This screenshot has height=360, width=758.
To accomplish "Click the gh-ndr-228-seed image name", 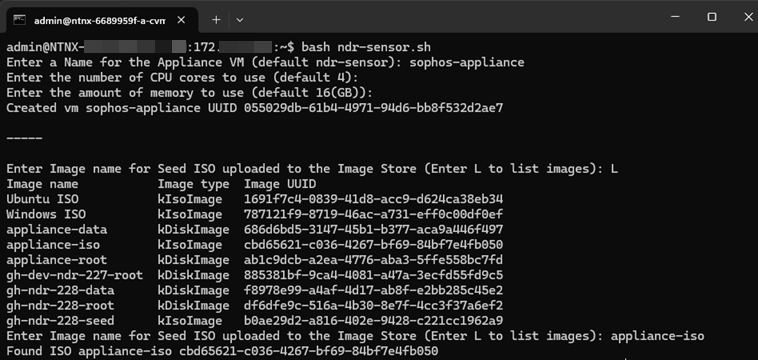I will point(60,321).
